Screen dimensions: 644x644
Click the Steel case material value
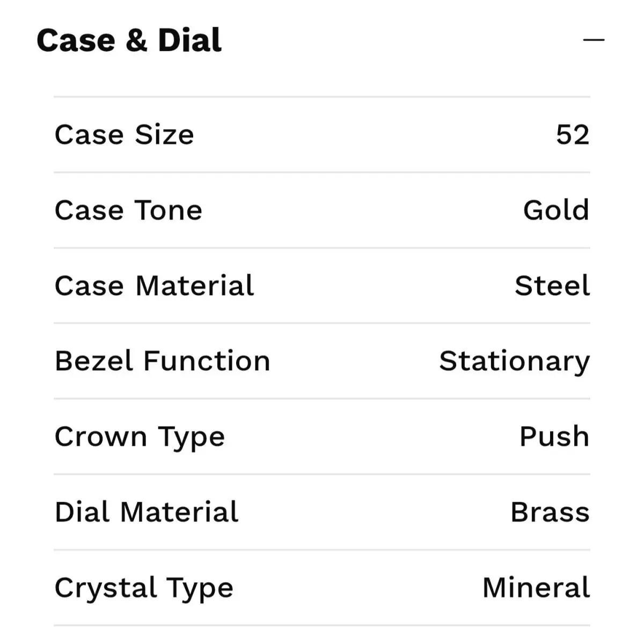tap(552, 286)
